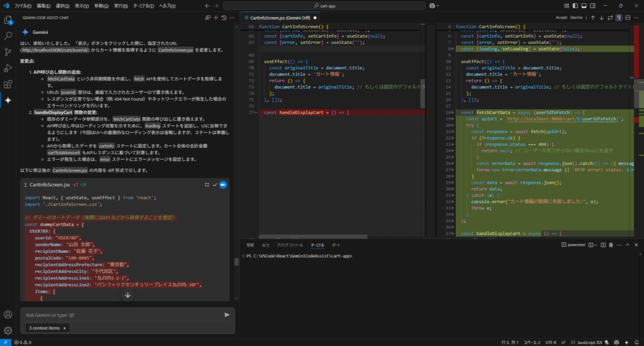Viewport: 644px width, 346px height.
Task: Change UTF-8 encoding in status bar
Action: (550, 342)
